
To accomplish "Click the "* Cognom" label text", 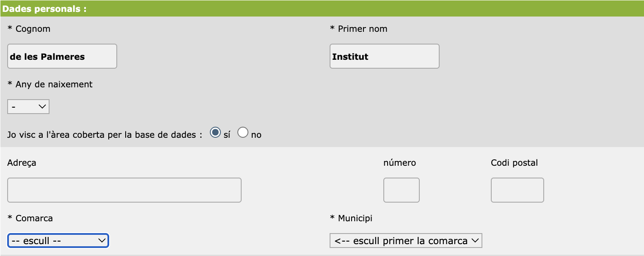I will [x=29, y=29].
